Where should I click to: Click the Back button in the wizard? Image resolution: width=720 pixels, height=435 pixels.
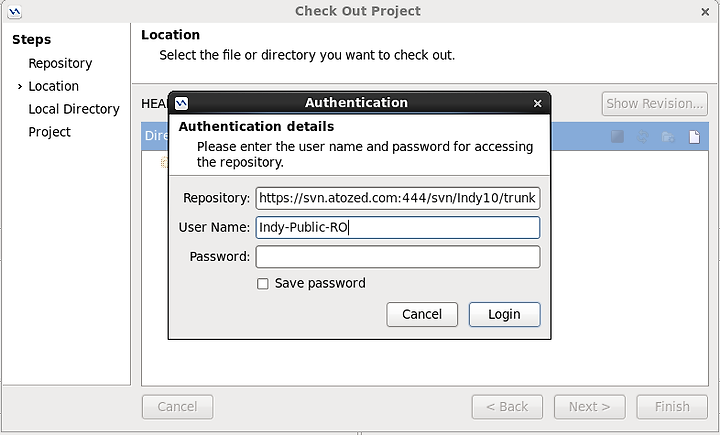tap(507, 407)
